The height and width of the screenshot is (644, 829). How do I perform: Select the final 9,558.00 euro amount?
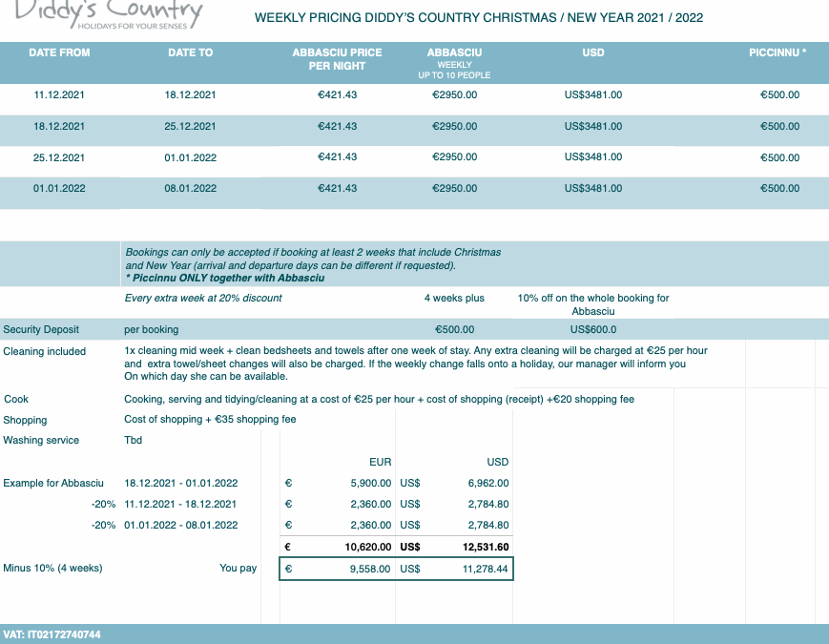370,569
